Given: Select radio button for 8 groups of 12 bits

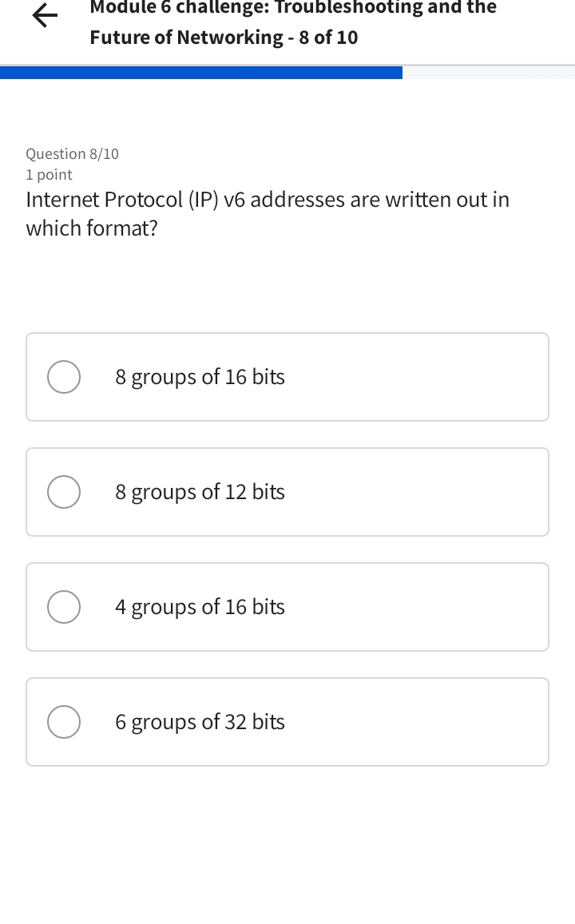Looking at the screenshot, I should [64, 492].
